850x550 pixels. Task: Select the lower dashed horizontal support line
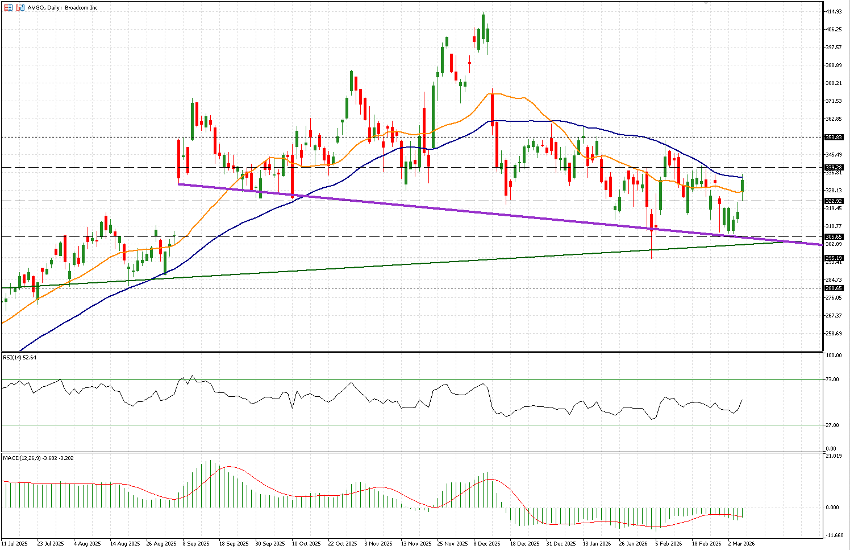click(300, 236)
